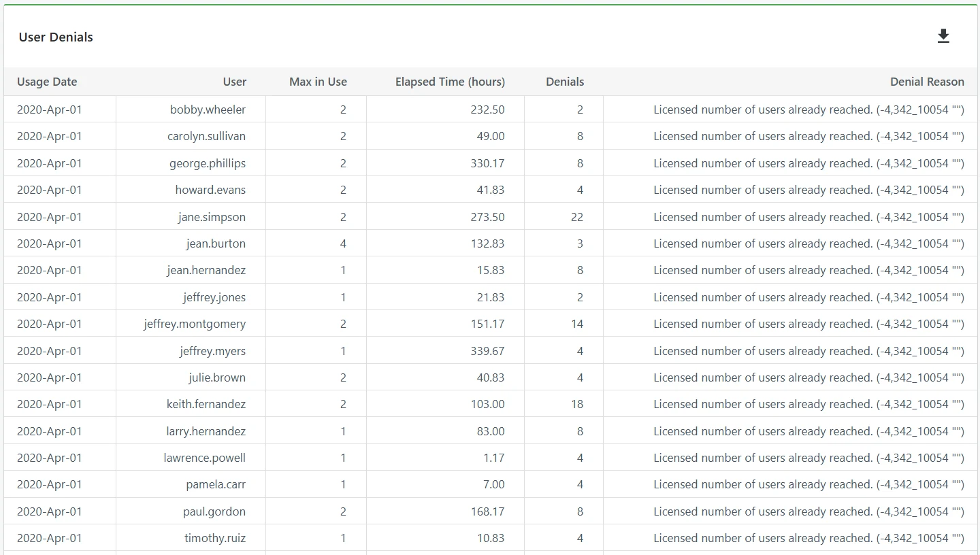Click elapsed time value 49.00
980x555 pixels.
pyautogui.click(x=491, y=136)
